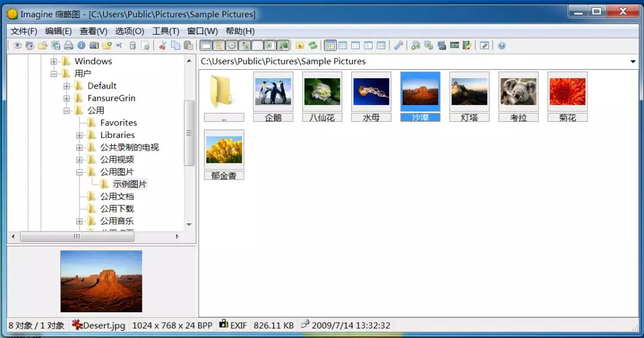Viewport: 644px width, 338px height.
Task: Open the 选项(O) menu
Action: coord(129,31)
